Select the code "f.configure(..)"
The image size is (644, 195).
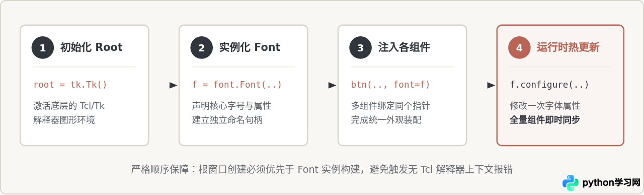[549, 85]
